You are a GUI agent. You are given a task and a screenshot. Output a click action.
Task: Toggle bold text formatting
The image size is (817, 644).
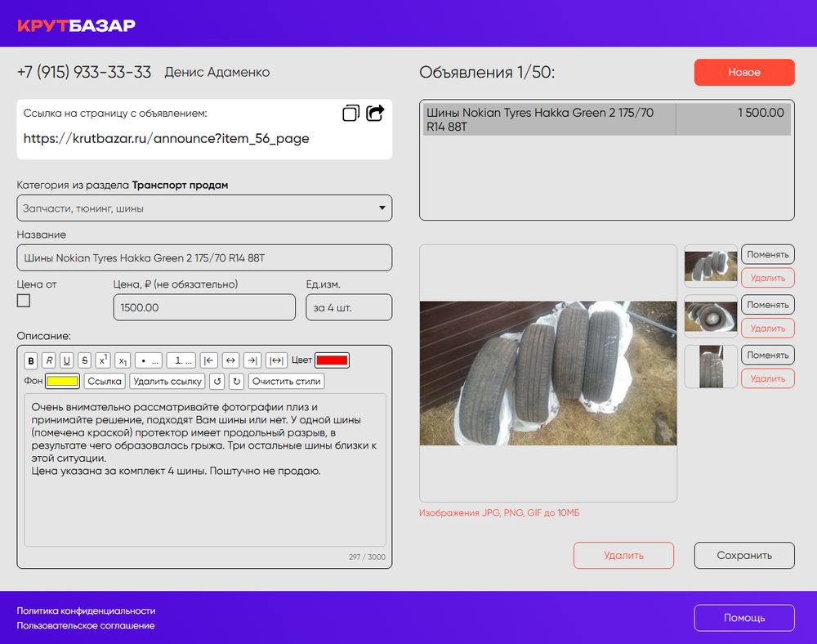coord(31,360)
